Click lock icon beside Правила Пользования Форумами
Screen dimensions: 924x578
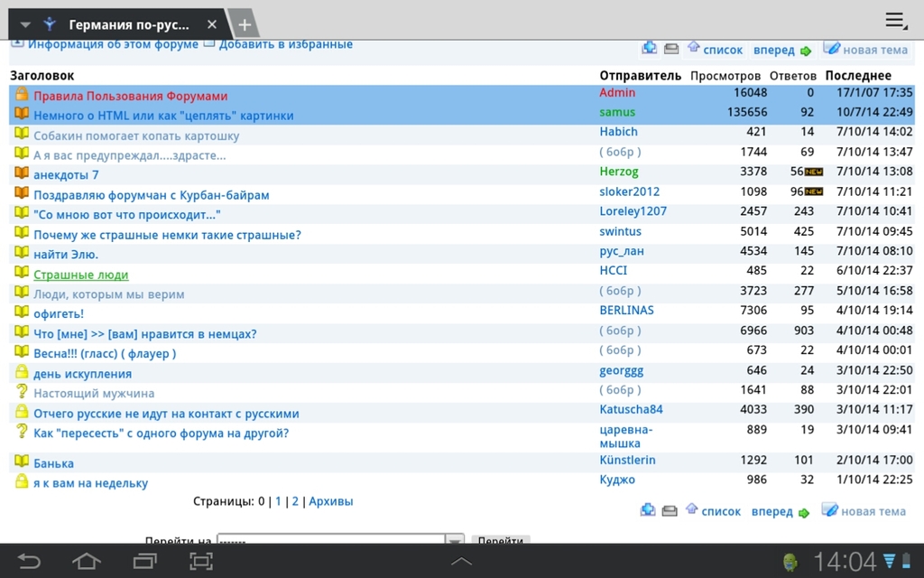click(x=22, y=93)
